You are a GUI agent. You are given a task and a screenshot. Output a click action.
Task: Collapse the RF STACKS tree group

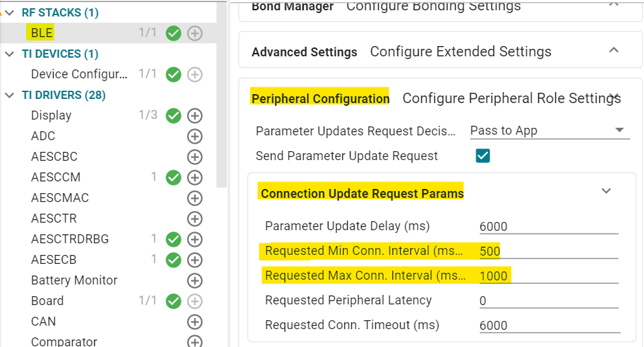[x=9, y=12]
